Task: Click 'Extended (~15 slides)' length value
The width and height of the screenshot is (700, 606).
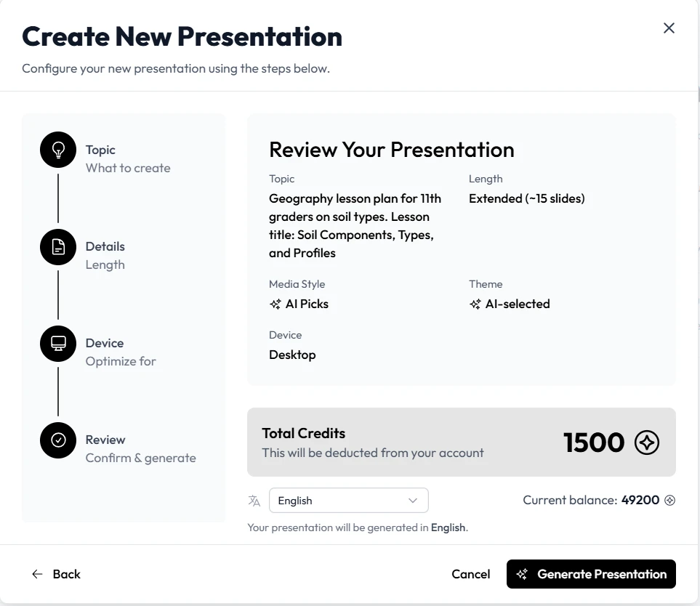Action: 527,198
